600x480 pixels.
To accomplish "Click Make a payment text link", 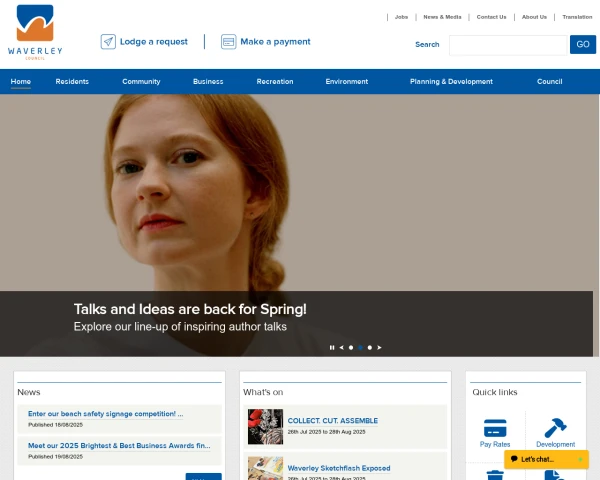I will 275,42.
